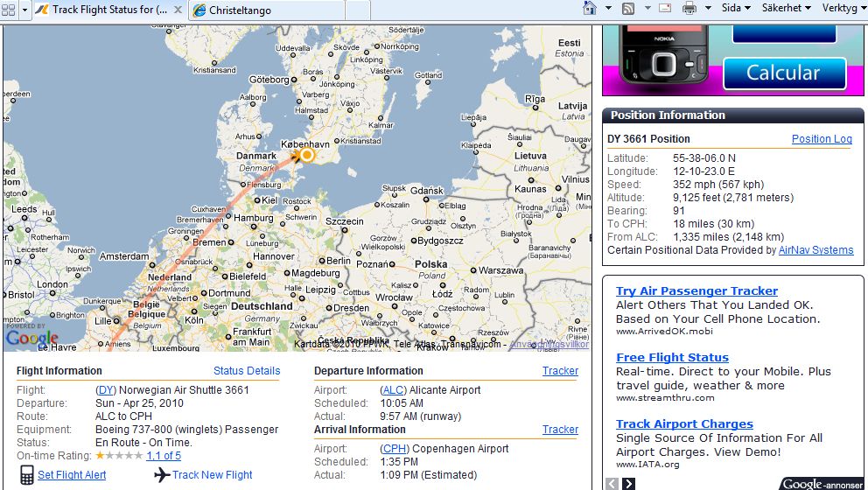The width and height of the screenshot is (868, 490).
Task: Open a new blank tab
Action: [x=358, y=10]
